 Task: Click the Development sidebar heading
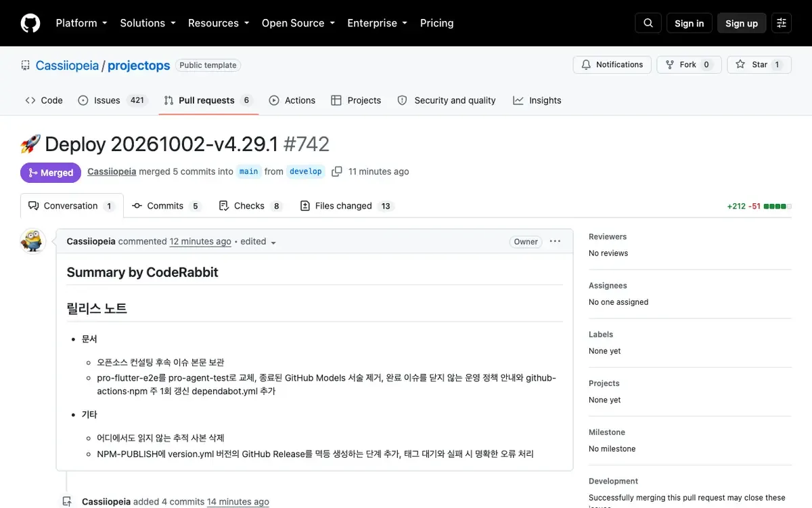[613, 481]
